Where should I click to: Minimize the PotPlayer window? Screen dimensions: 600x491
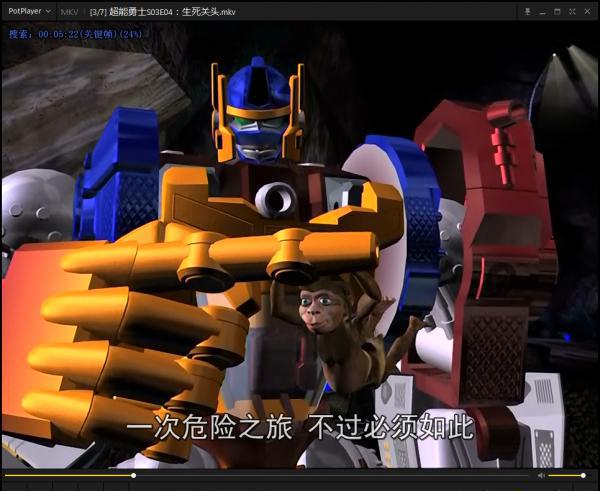[542, 12]
